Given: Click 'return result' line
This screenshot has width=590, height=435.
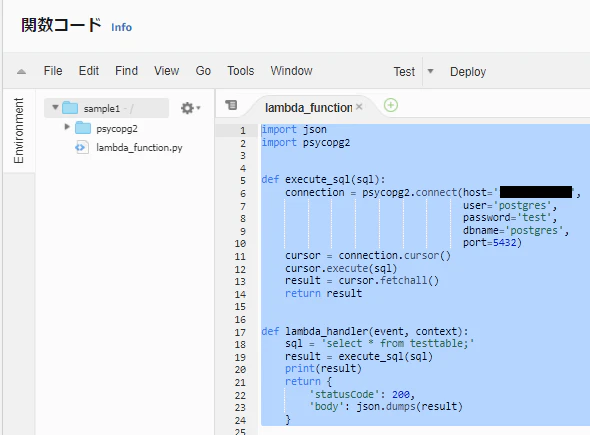Looking at the screenshot, I should tap(323, 293).
